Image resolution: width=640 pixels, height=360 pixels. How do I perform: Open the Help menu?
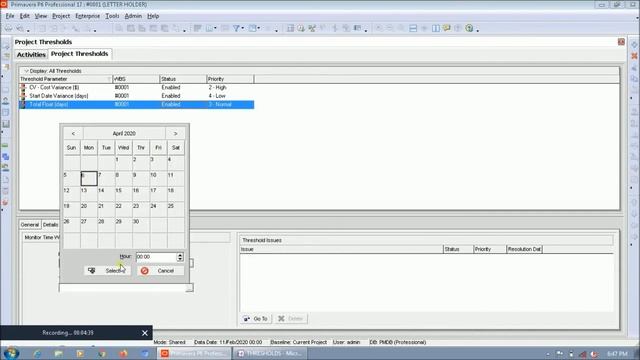pos(153,16)
